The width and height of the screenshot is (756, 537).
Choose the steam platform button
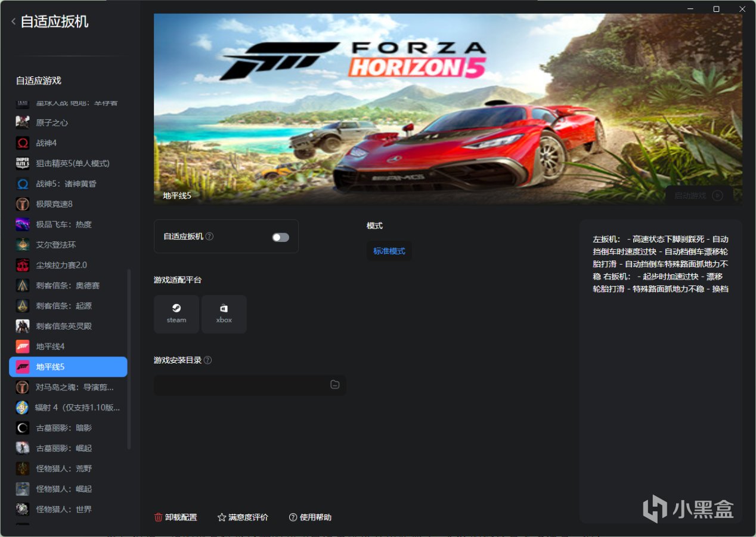click(176, 314)
